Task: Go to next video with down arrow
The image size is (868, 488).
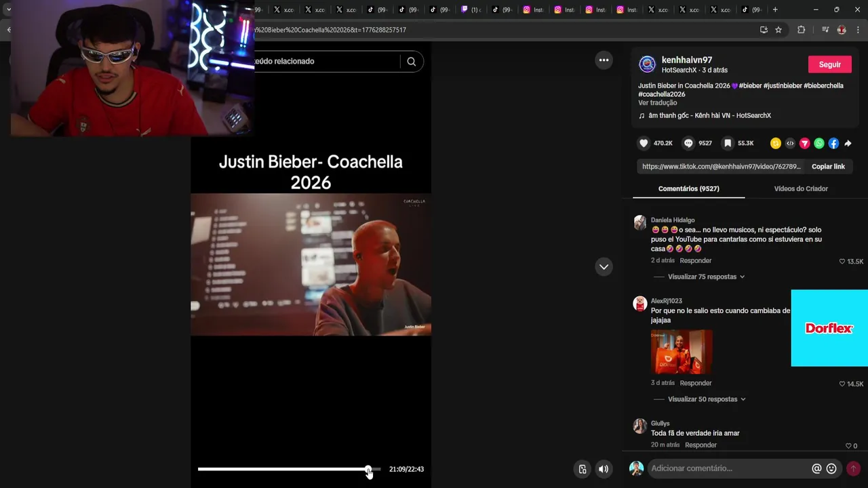Action: point(604,266)
